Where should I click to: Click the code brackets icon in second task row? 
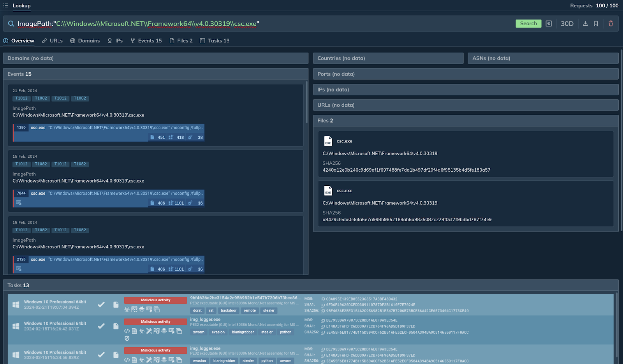coord(127,331)
